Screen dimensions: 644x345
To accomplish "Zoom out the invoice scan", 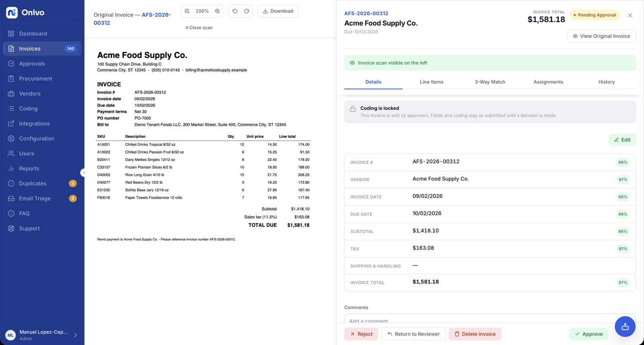I will pos(187,11).
